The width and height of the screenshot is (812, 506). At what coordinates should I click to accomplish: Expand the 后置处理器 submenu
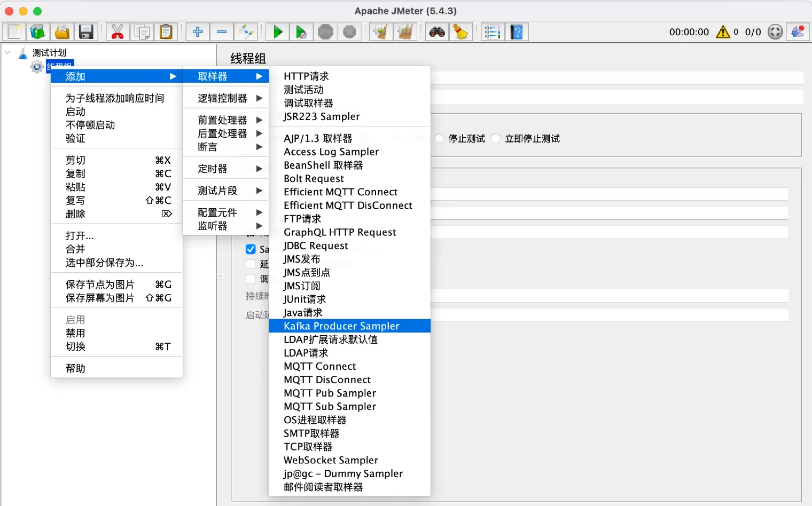pos(226,133)
